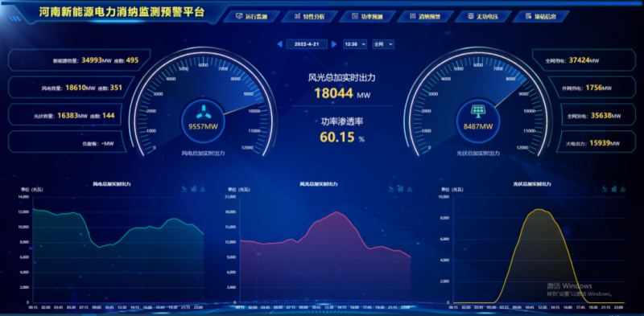Switch wind-solar combined chart to bar view
644x316 pixels.
coord(400,189)
